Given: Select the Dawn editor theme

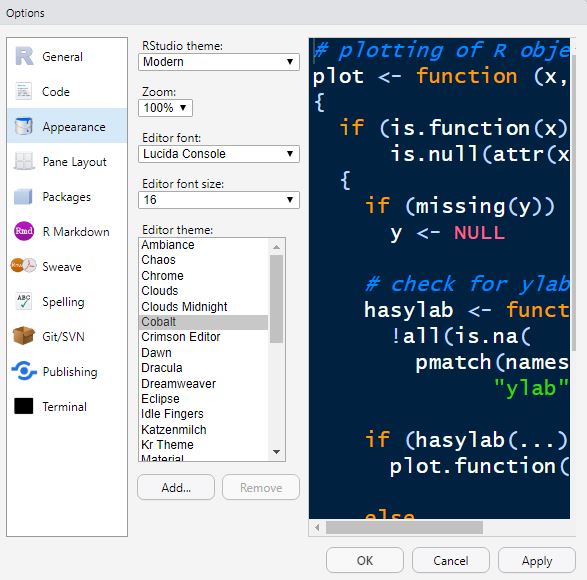Looking at the screenshot, I should [203, 353].
